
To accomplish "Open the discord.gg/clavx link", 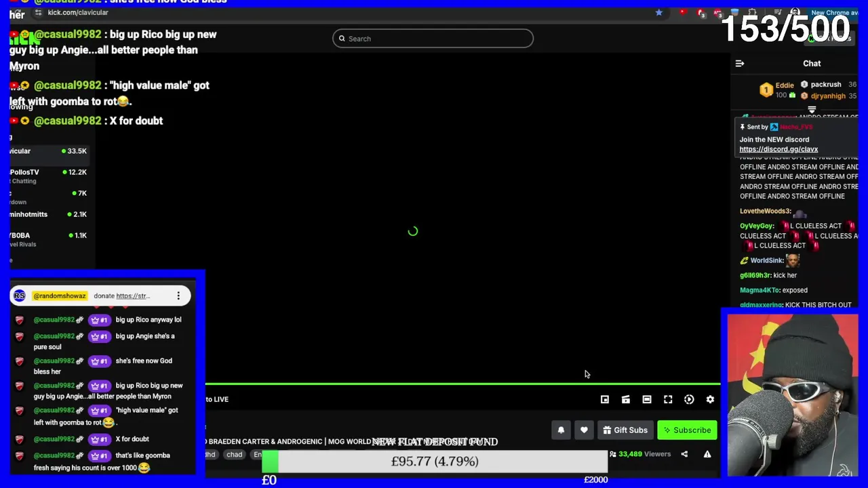I will coord(778,149).
